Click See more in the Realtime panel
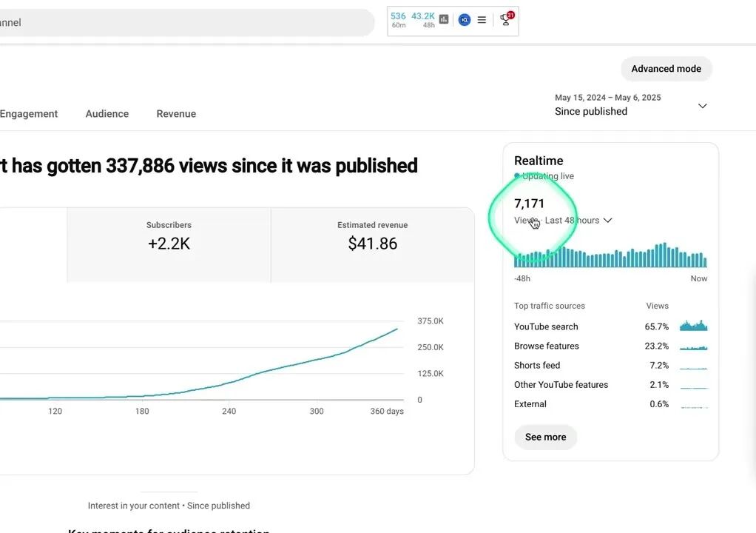This screenshot has width=756, height=533. click(x=545, y=437)
